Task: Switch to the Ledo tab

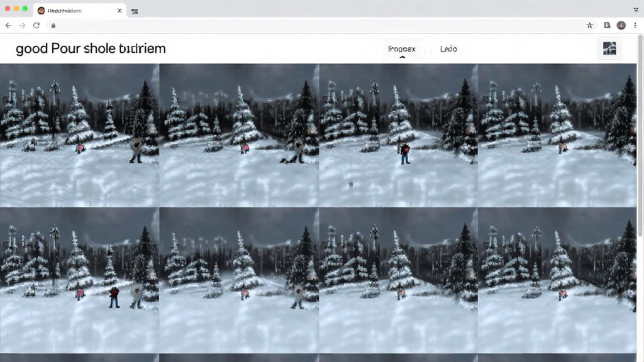Action: pos(448,49)
